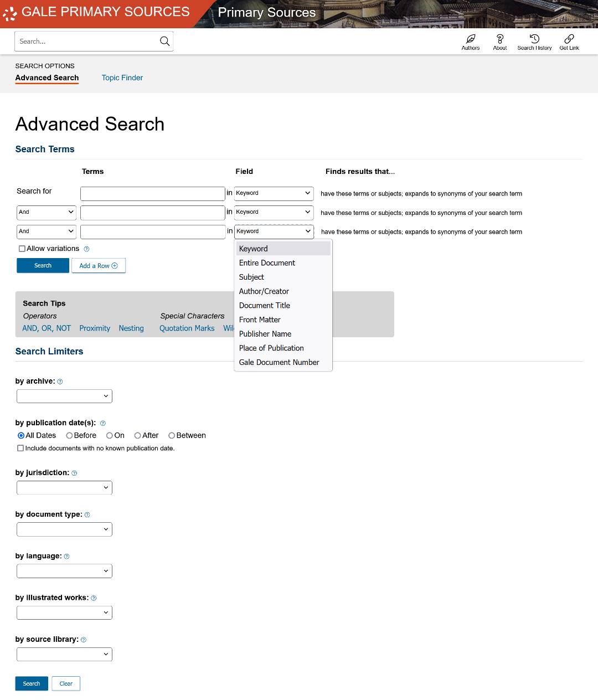Click the magnifier icon in the top search box
Image resolution: width=598 pixels, height=700 pixels.
point(164,41)
